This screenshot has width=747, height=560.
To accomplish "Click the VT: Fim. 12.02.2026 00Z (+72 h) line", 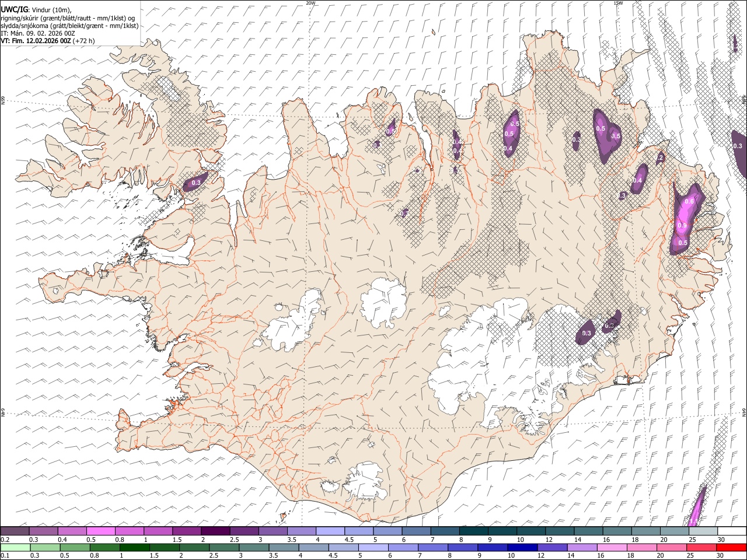I will [48, 41].
